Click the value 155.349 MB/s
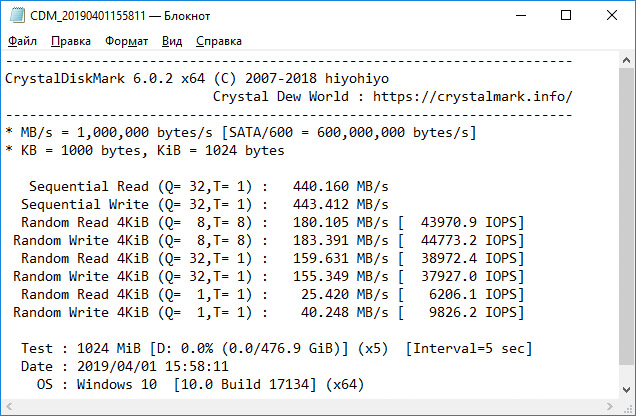 [x=341, y=277]
